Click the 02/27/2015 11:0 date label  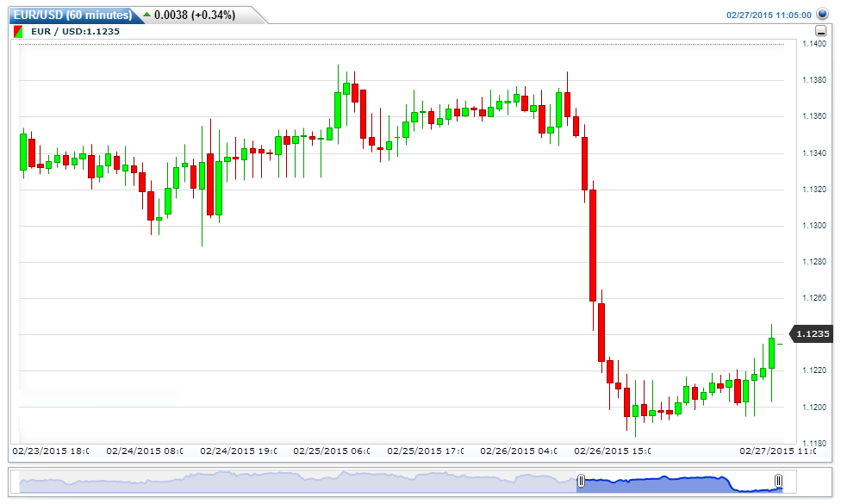778,451
